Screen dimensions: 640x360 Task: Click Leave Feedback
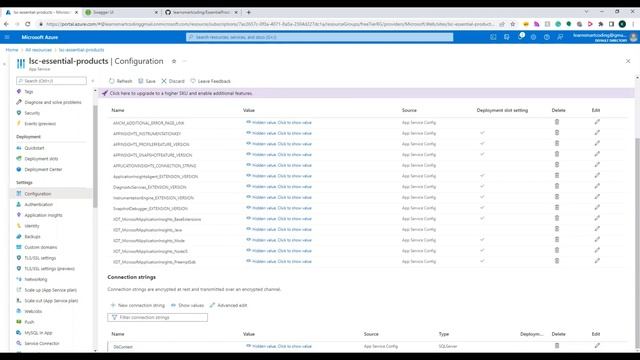tap(211, 81)
